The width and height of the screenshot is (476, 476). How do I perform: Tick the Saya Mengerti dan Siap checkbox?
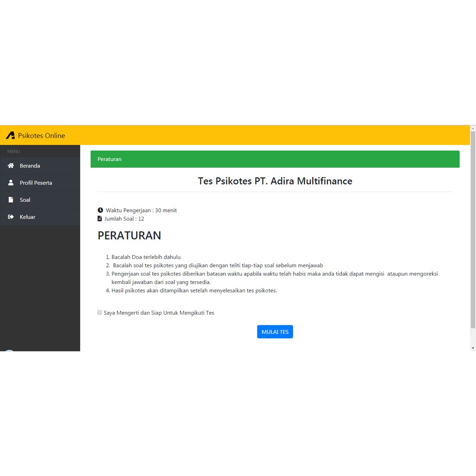[x=99, y=312]
